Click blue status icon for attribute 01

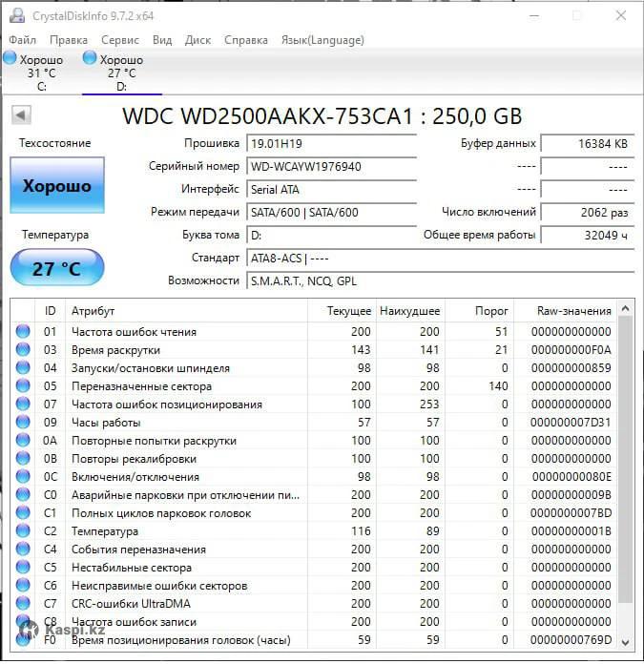23,332
